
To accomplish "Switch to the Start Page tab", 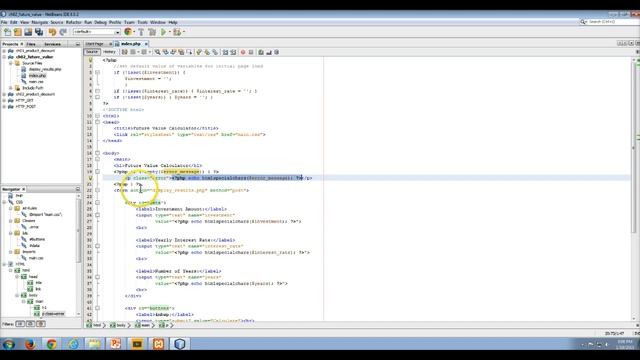I will pos(95,44).
